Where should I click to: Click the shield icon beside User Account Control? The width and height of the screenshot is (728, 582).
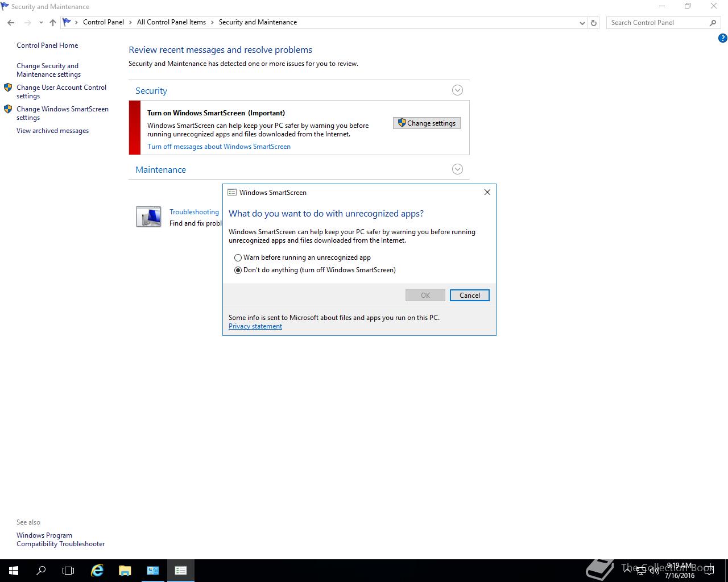point(8,88)
